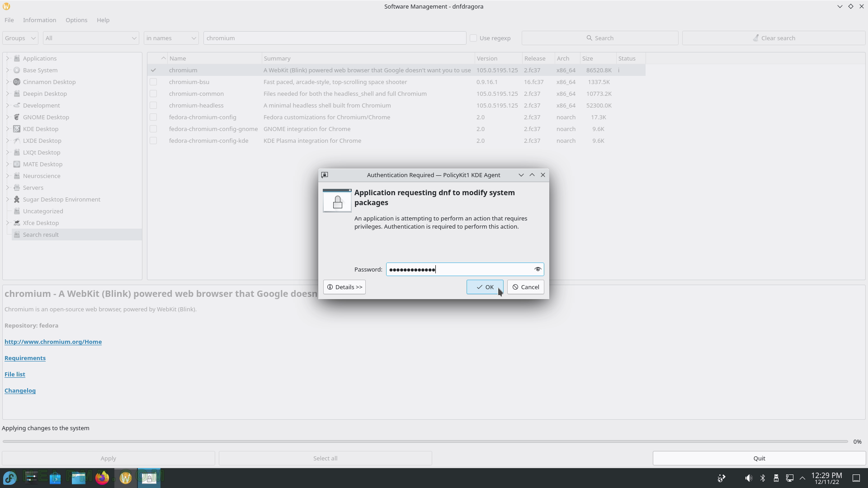
Task: Click the authentication dialog title icon
Action: tap(325, 175)
